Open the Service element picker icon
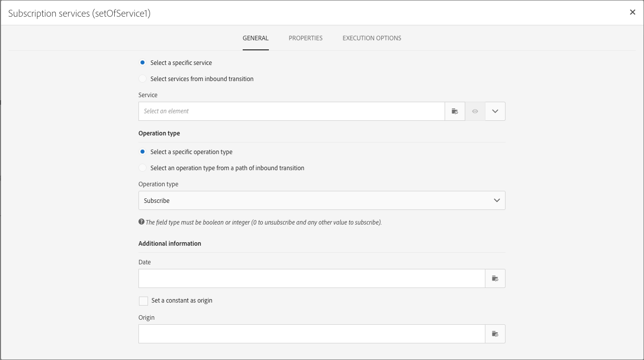Screen dimensions: 644x360 (x=455, y=111)
